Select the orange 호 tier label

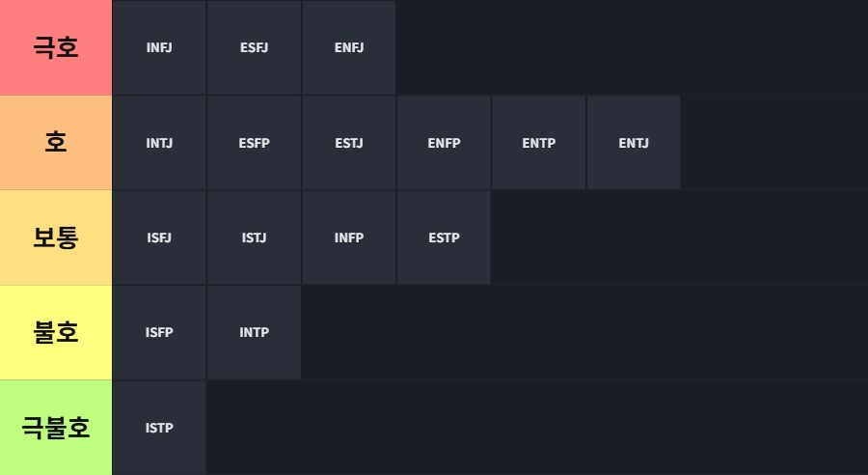[56, 143]
